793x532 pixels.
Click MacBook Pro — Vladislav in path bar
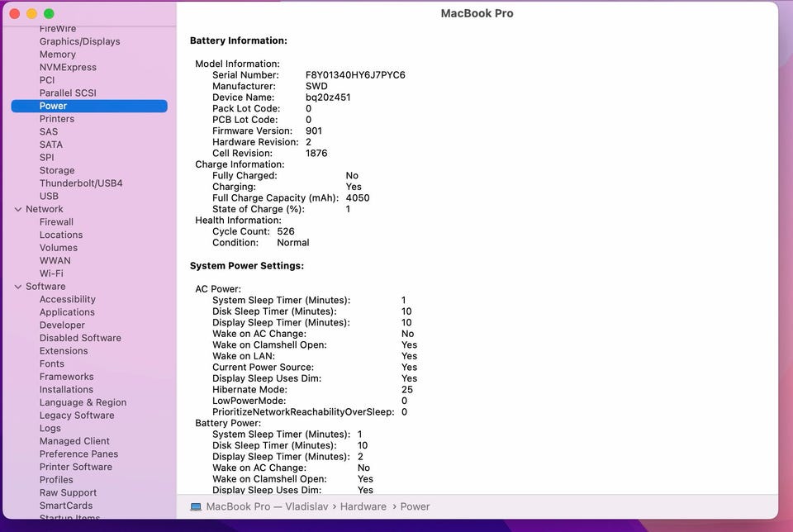267,506
